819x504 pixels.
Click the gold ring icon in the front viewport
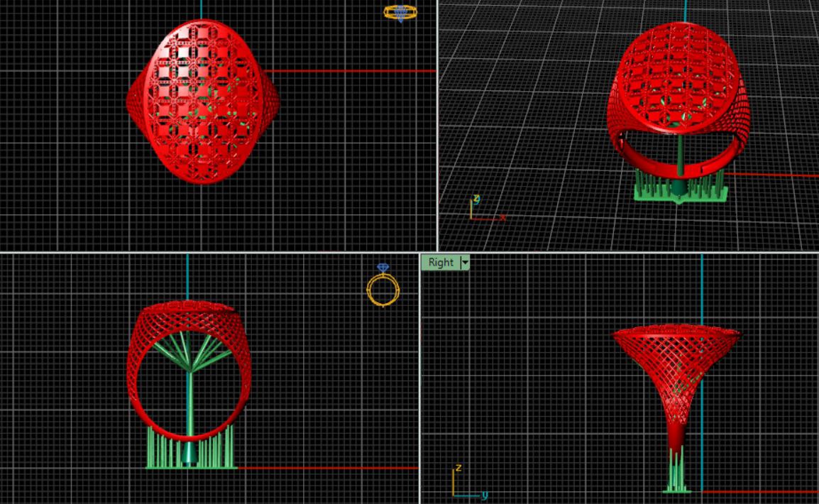point(383,285)
